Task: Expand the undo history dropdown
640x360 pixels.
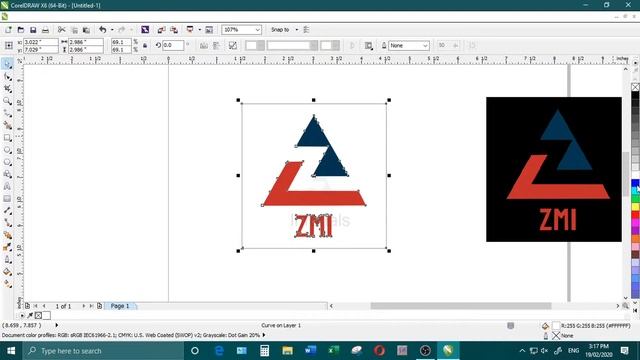Action: click(x=112, y=30)
